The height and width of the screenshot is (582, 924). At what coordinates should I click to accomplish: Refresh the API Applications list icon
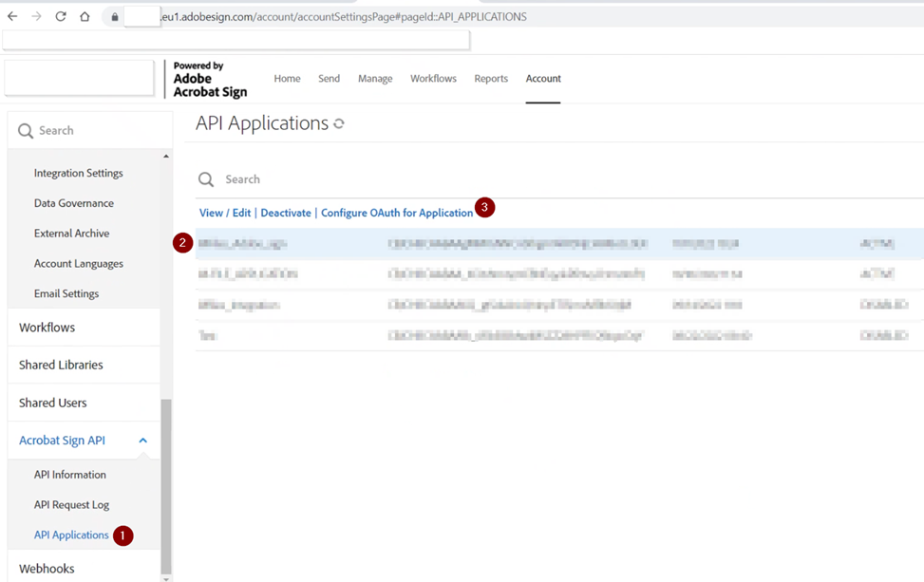(x=339, y=123)
